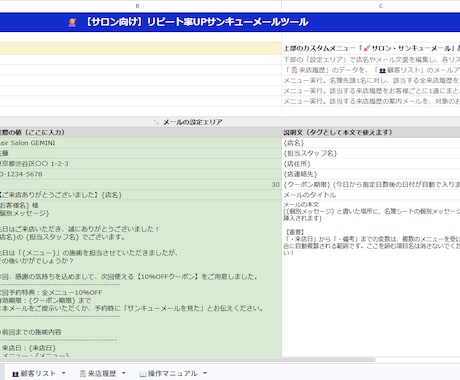Click the people icon on 顧客リスト tab

tap(15, 374)
